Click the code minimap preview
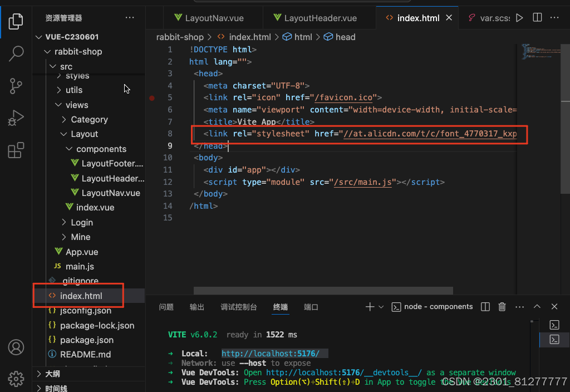570x392 pixels. tap(540, 52)
